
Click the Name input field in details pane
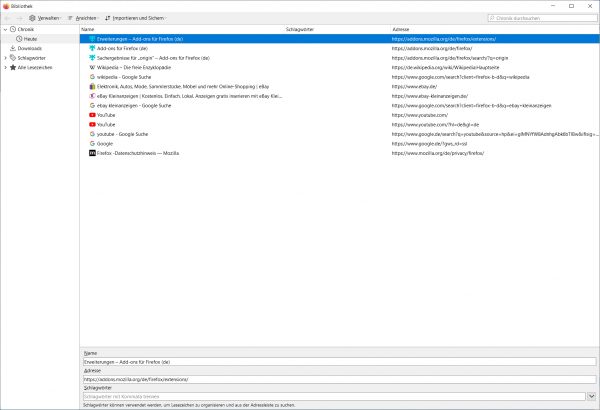339,362
